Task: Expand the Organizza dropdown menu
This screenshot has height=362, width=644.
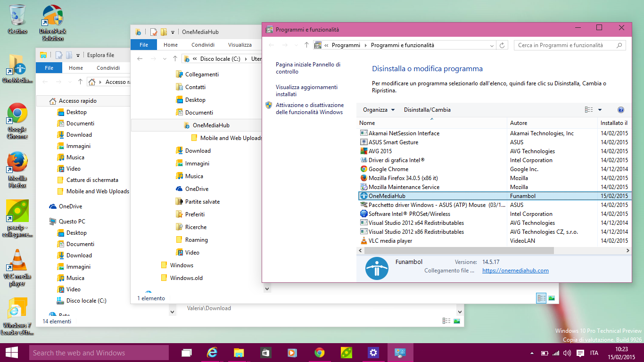Action: 379,110
